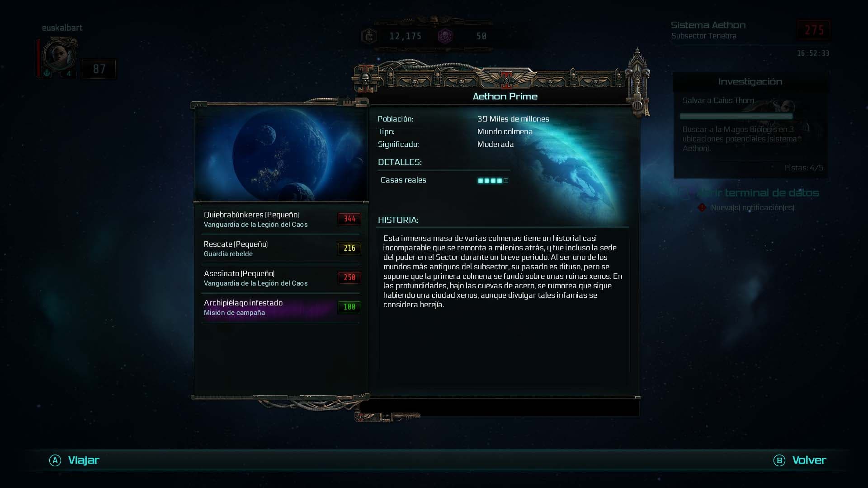This screenshot has height=488, width=868.
Task: Select Quiebrabúnkeres (Pequeño) mission
Action: pos(280,220)
